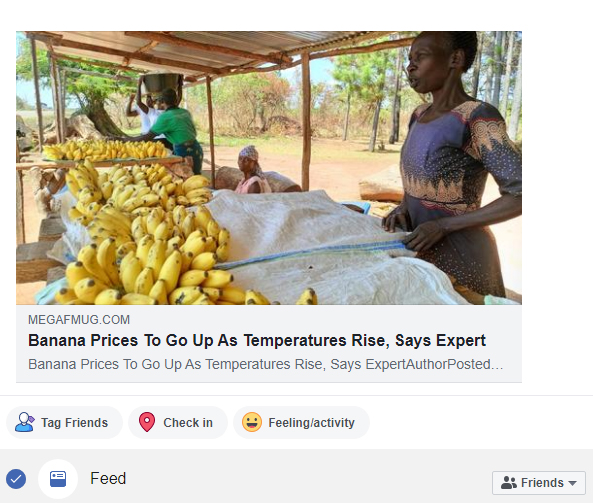This screenshot has width=593, height=503.
Task: Click the Tag Friends person icon
Action: pos(25,422)
